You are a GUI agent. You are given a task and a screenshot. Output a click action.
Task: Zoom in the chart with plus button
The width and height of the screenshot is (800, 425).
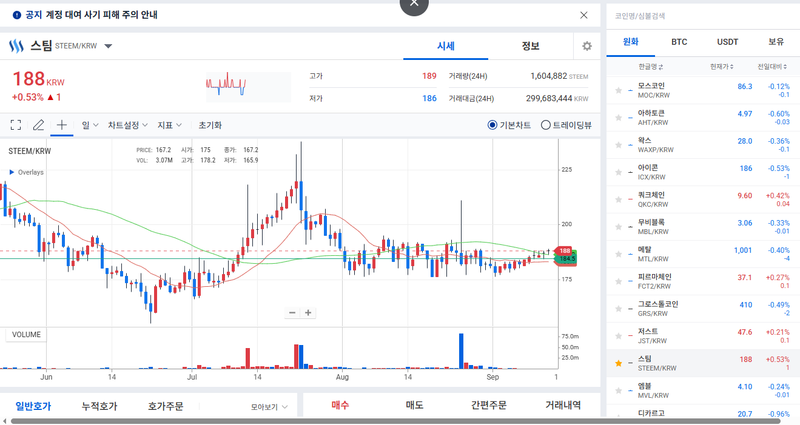coord(308,313)
